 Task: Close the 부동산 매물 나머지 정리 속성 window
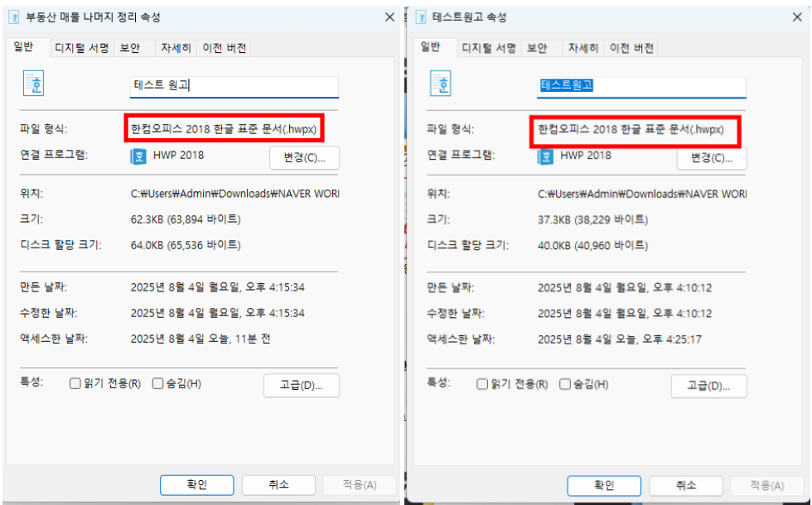[x=390, y=17]
